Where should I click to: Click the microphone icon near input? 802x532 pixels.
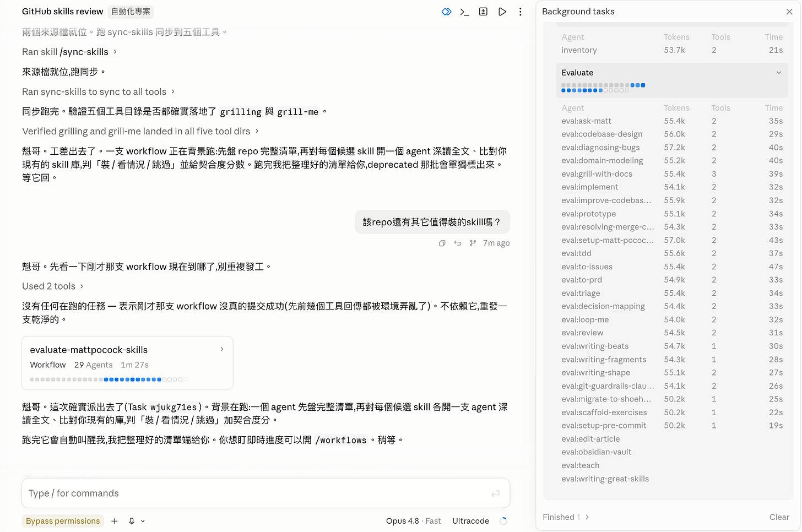click(132, 521)
